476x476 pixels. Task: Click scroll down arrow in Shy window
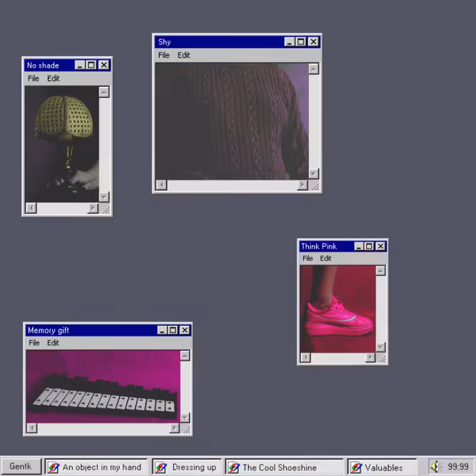[x=314, y=174]
